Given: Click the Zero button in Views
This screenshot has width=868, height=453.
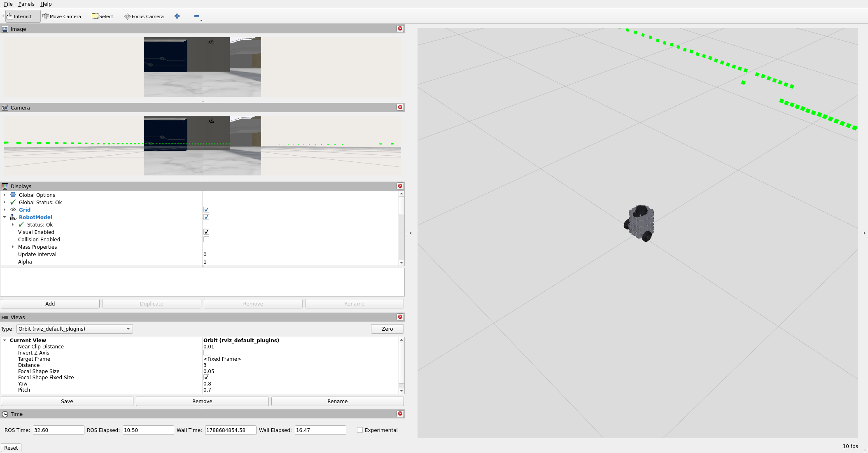Looking at the screenshot, I should (387, 329).
